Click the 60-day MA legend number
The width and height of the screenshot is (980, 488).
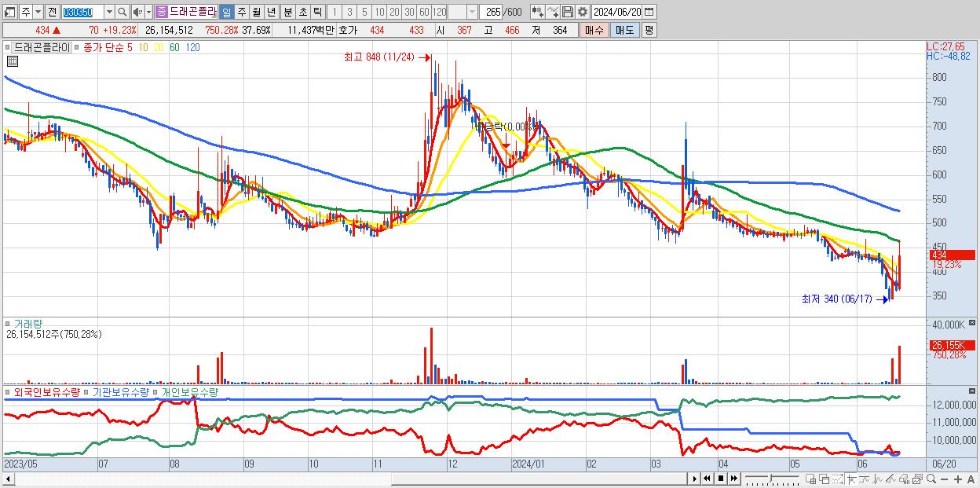click(x=174, y=47)
